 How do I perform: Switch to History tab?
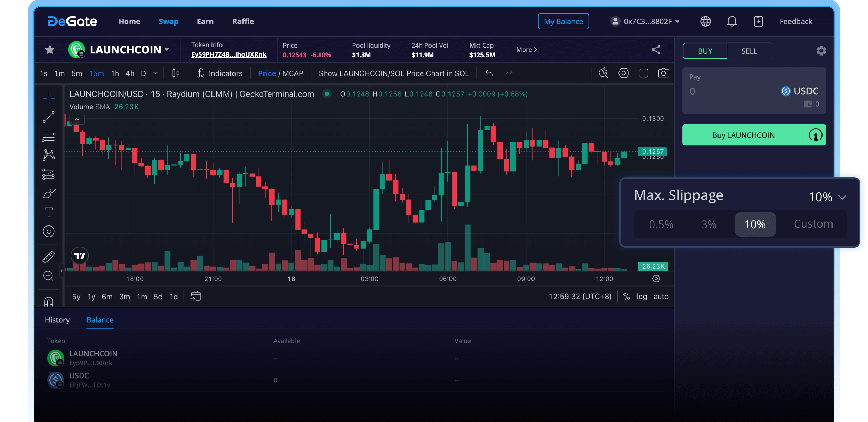pyautogui.click(x=58, y=320)
